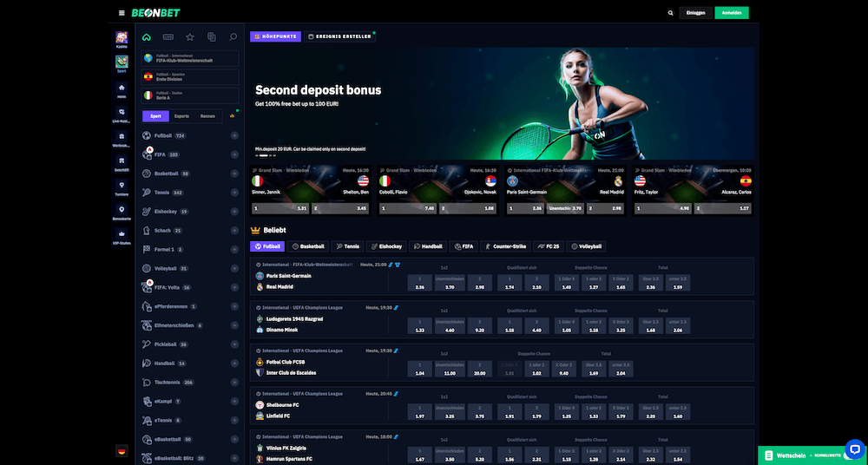Click the Tennis racket icon in sports list
This screenshot has height=465, width=868.
coord(146,193)
